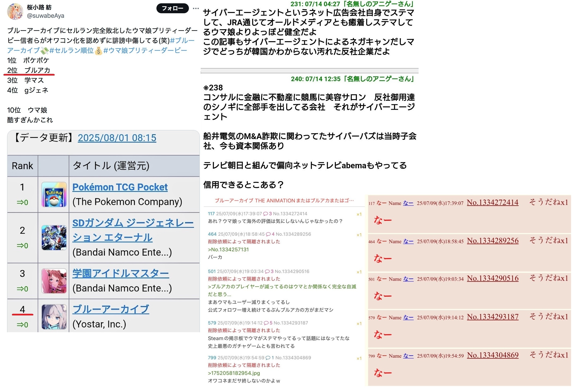Click the なー name link on post 501
Viewport: 575px width, 392px height.
click(408, 279)
